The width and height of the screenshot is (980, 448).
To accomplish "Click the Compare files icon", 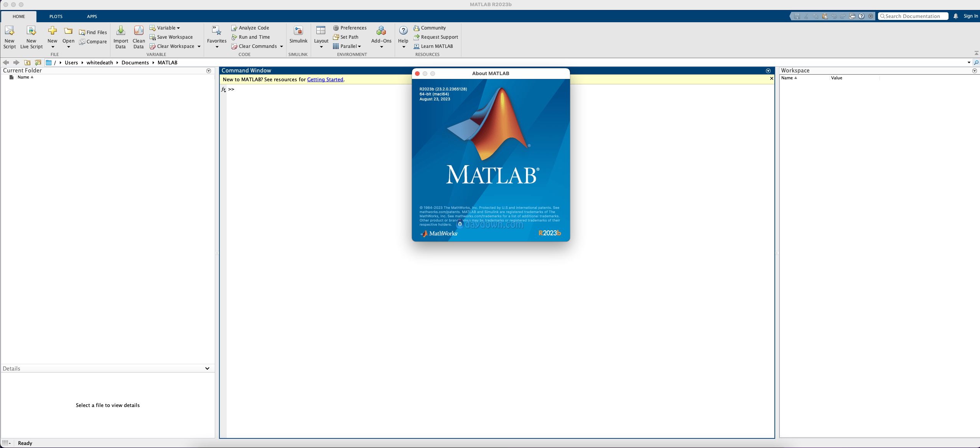I will tap(82, 42).
